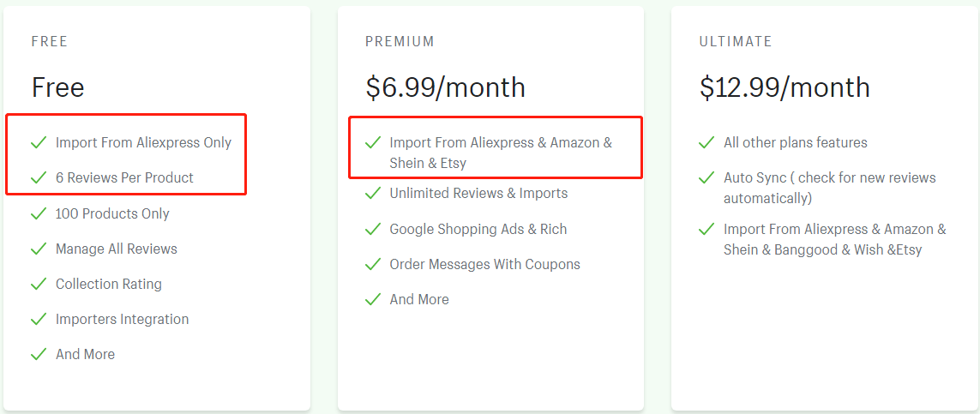Click checkmark beside Order Messages With Coupons
This screenshot has width=980, height=414.
373,264
